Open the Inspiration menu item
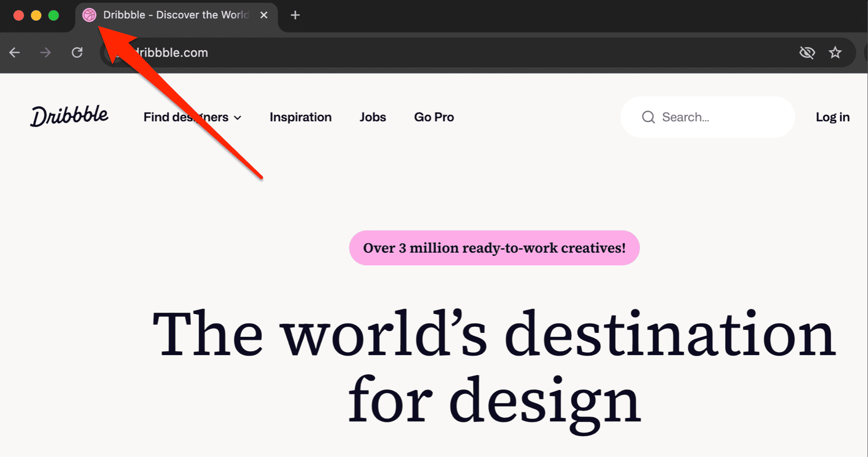This screenshot has height=457, width=868. (300, 117)
